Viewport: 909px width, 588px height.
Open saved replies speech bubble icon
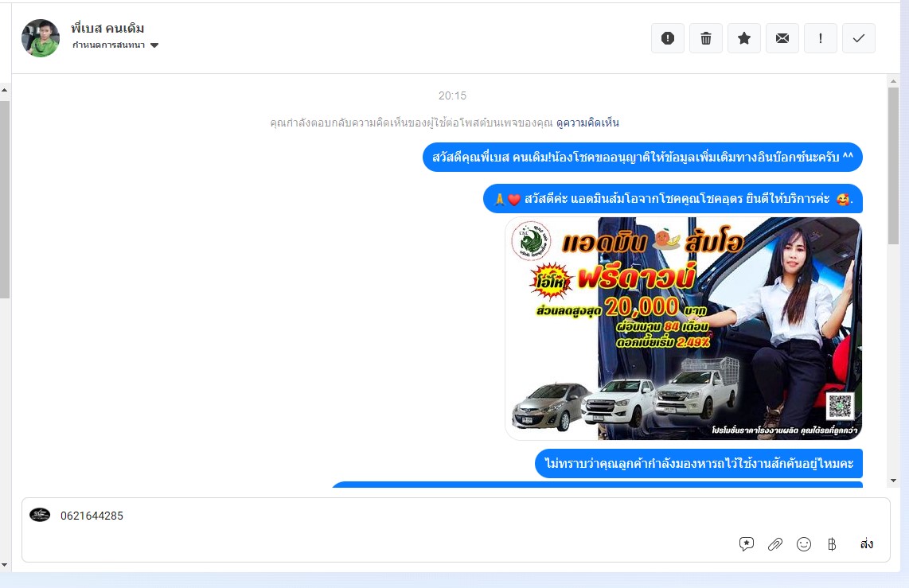[x=747, y=544]
